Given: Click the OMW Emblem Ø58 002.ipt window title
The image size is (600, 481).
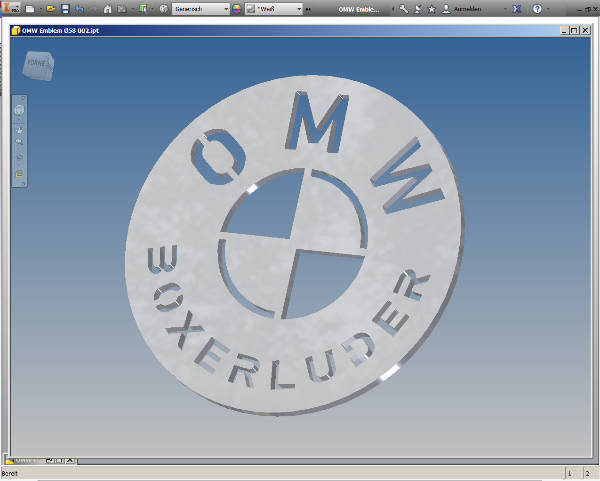Looking at the screenshot, I should [60, 31].
